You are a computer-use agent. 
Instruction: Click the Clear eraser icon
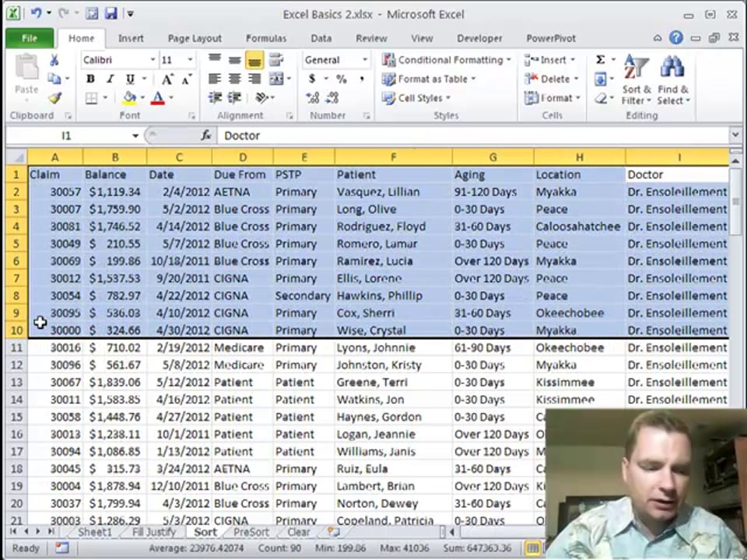click(x=601, y=98)
